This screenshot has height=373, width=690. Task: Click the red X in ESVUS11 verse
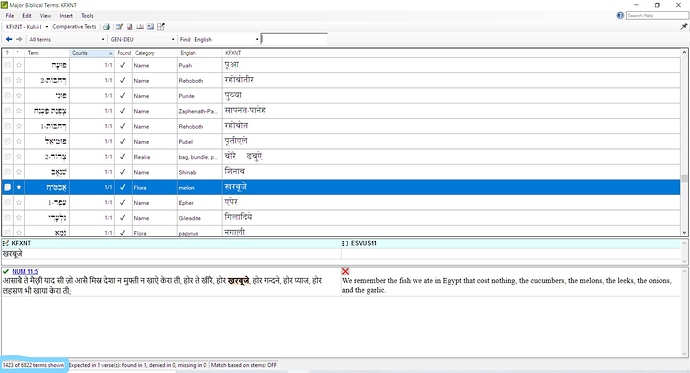click(x=345, y=271)
